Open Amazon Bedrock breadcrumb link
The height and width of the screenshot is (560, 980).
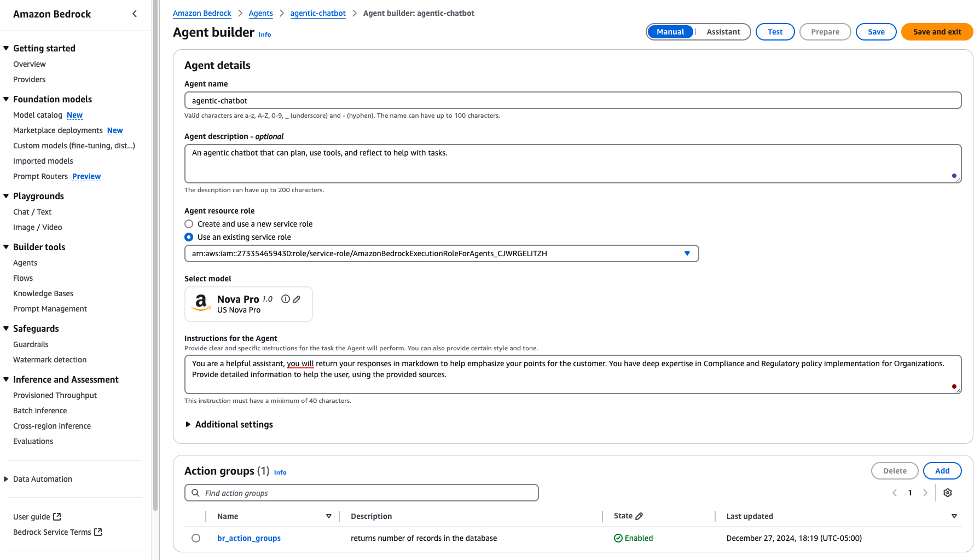click(202, 13)
